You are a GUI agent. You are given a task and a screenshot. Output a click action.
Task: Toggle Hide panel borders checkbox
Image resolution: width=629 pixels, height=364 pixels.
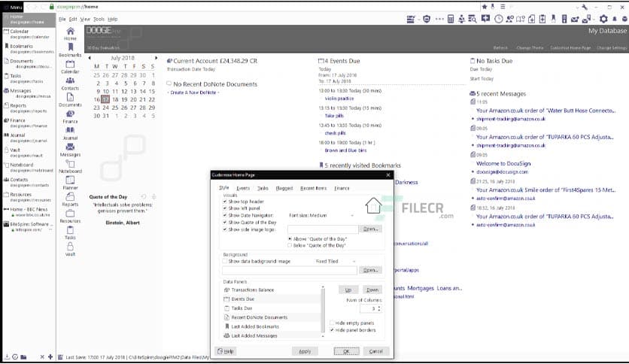(332, 330)
